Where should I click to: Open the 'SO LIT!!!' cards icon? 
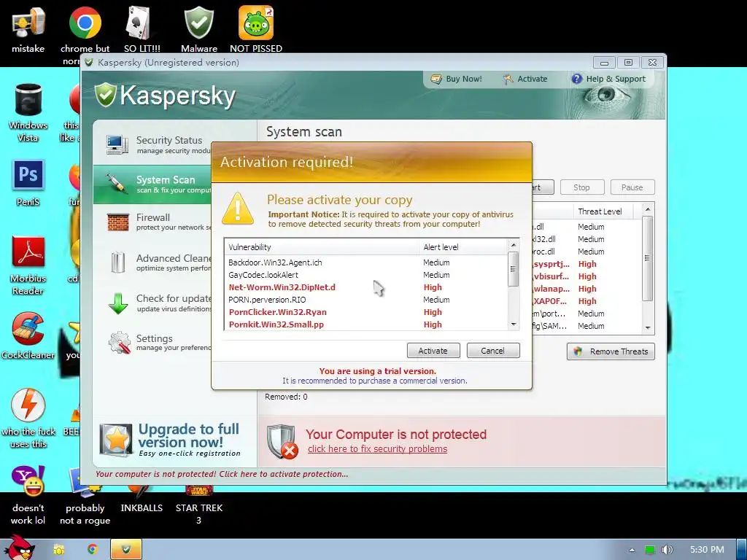pos(142,29)
